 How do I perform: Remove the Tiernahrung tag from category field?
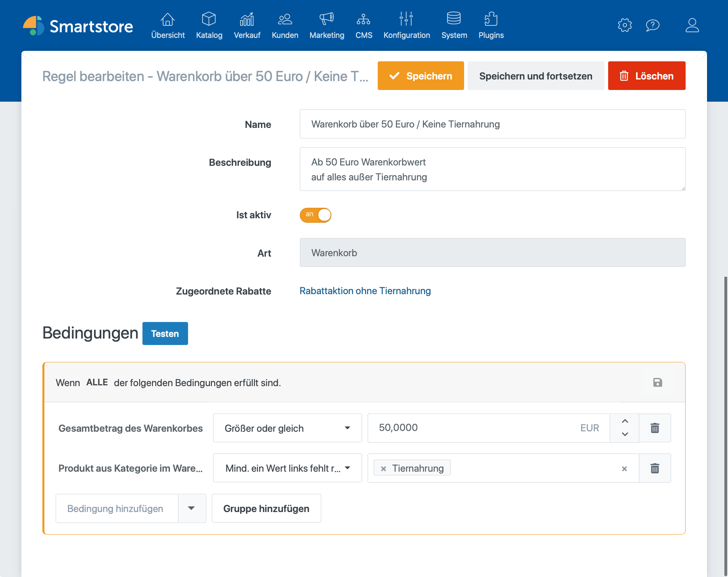coord(383,468)
